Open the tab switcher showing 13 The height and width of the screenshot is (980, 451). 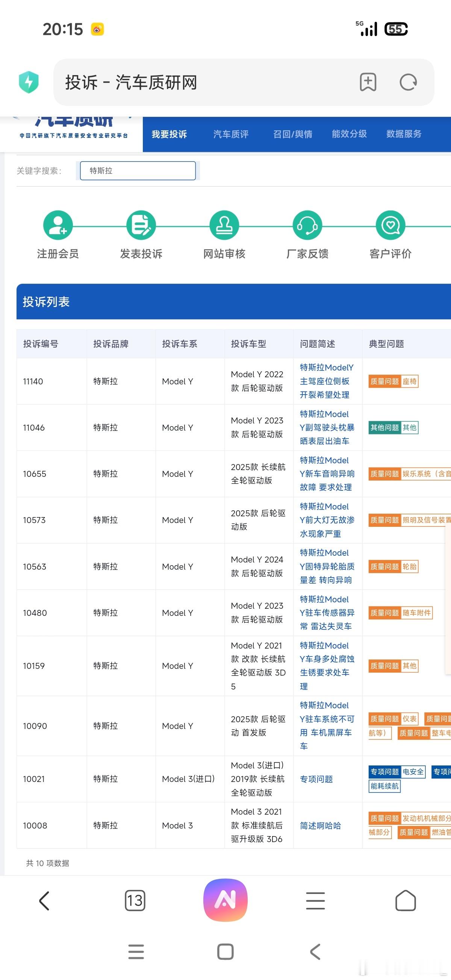(x=135, y=900)
